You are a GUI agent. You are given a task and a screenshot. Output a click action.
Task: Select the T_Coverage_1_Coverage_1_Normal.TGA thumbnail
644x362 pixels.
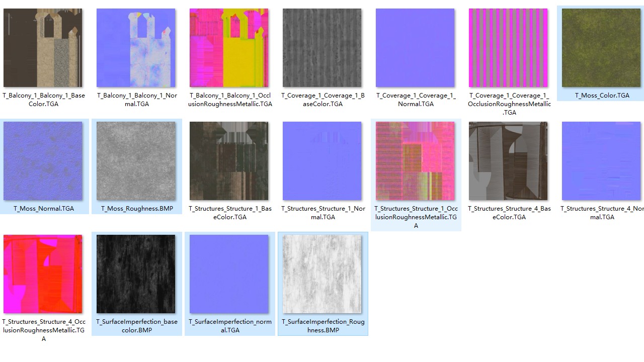coord(415,48)
